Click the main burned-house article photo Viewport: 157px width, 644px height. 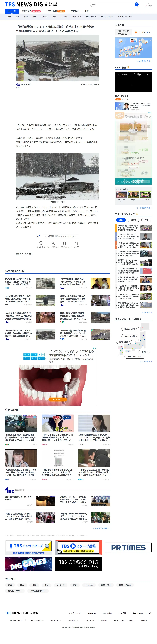(x=58, y=58)
